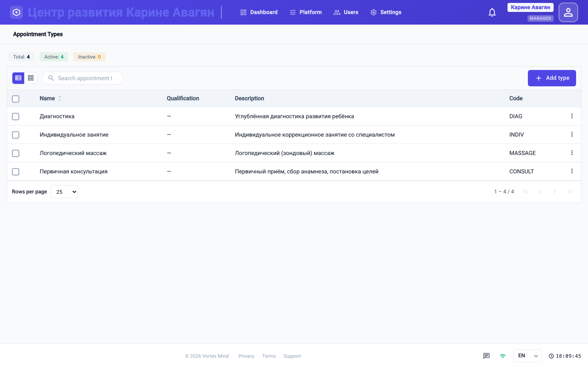The height and width of the screenshot is (368, 588).
Task: Focus the Search appointment types field
Action: pos(83,78)
